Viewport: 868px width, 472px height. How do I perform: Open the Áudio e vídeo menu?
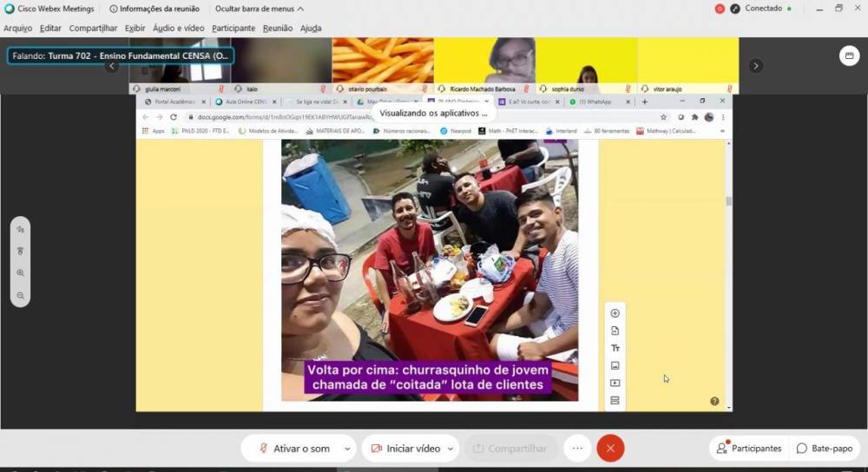(178, 28)
